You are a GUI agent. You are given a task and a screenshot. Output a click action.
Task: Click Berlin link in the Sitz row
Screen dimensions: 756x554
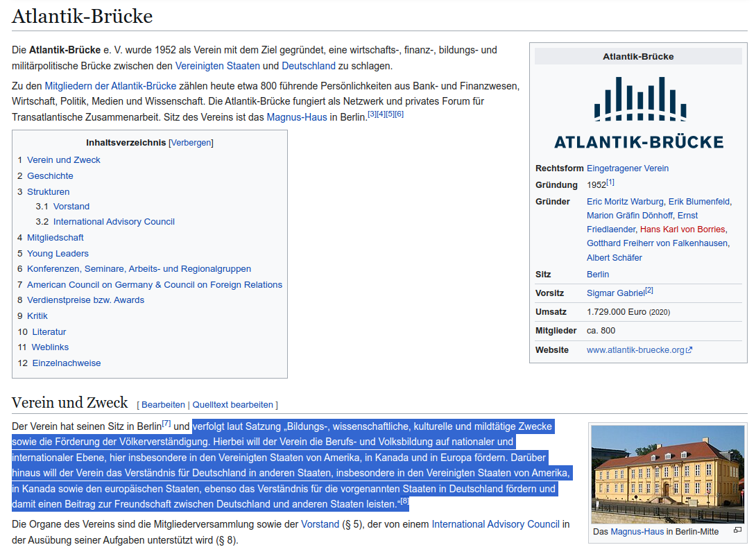pos(598,275)
